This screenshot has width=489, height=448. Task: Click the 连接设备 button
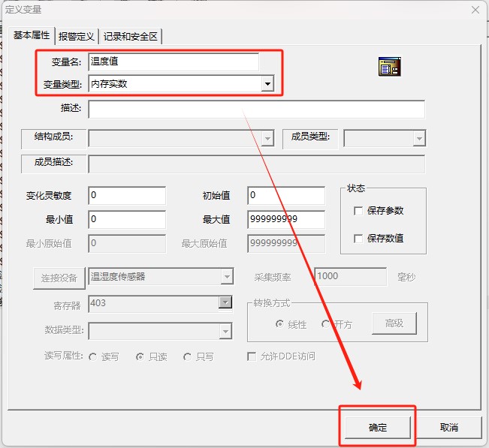coord(59,277)
